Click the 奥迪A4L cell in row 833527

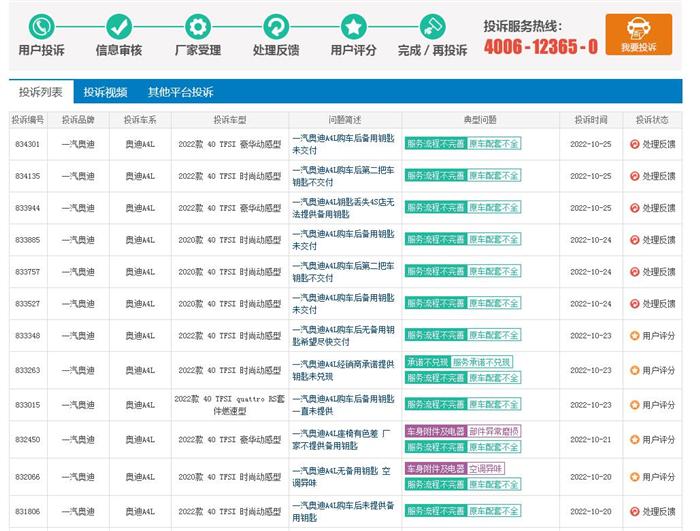140,304
